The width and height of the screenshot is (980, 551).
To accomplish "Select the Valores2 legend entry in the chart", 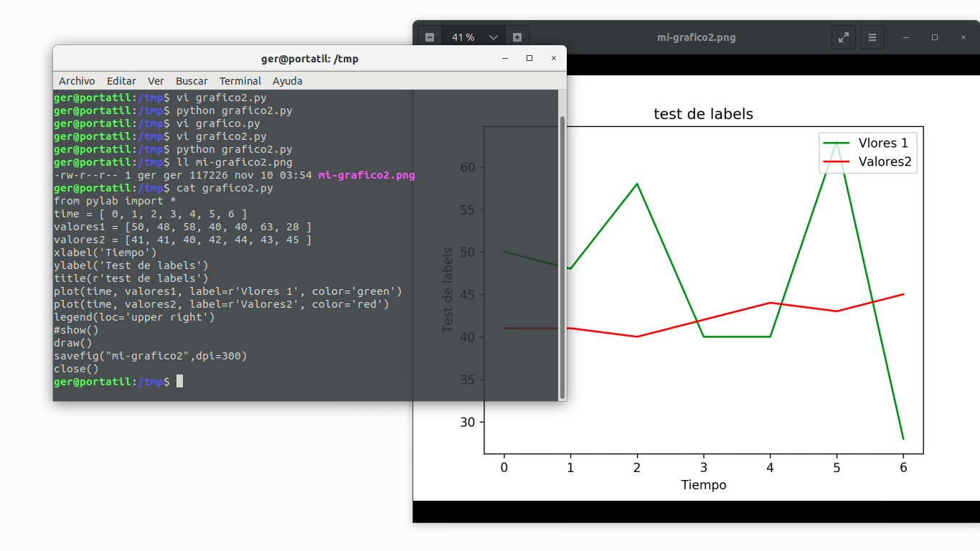I will [x=884, y=161].
